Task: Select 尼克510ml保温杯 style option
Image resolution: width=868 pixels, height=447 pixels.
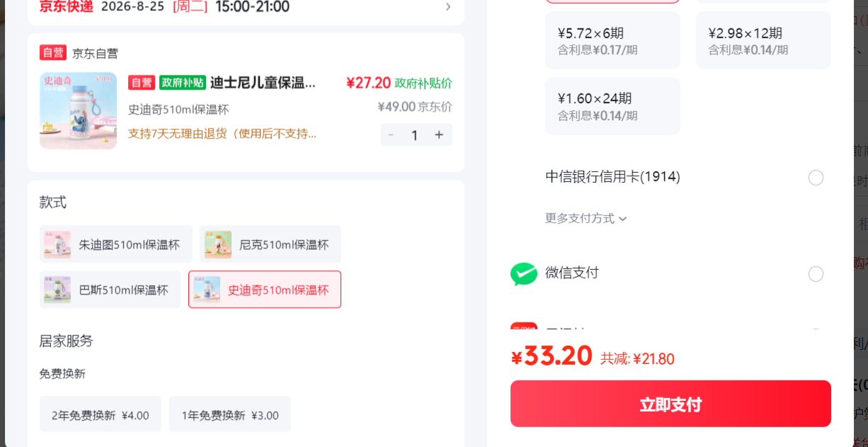Action: click(270, 244)
